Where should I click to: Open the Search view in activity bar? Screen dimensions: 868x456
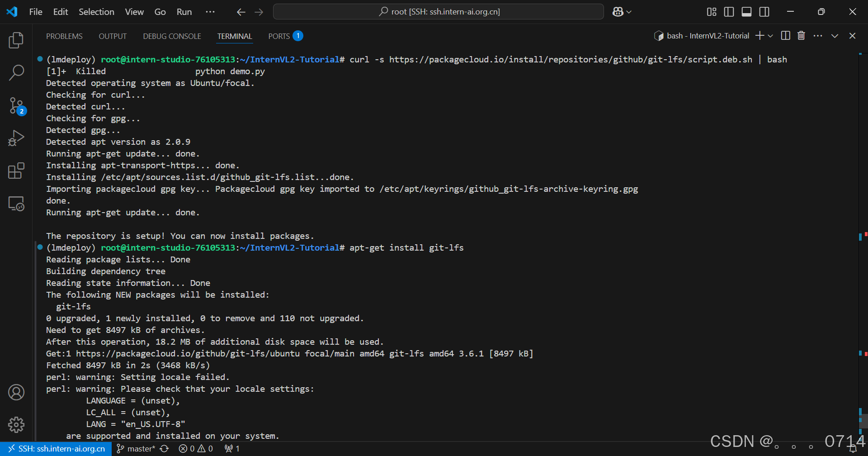[x=16, y=72]
